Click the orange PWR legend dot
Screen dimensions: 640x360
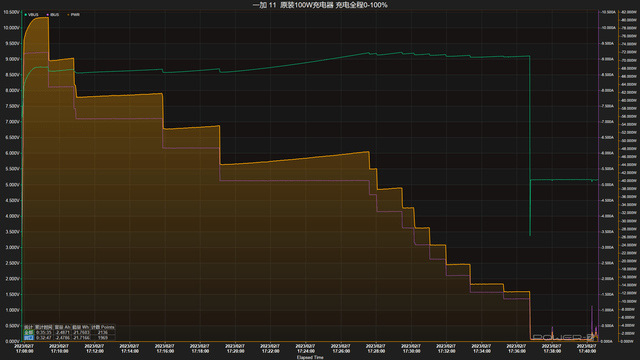[68, 15]
